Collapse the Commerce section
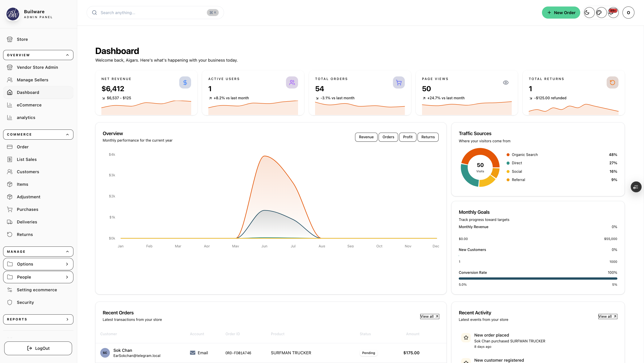Viewport: 644px width, 363px height. [x=38, y=134]
